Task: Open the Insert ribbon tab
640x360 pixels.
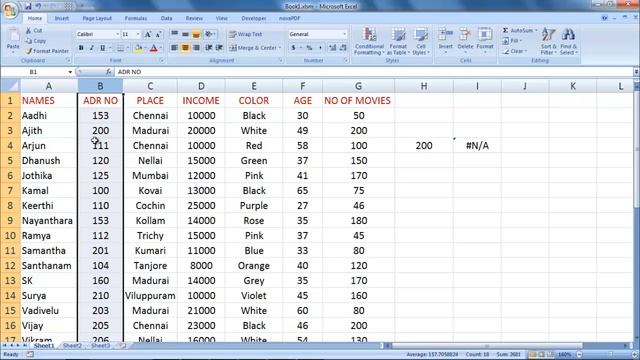Action: point(62,18)
